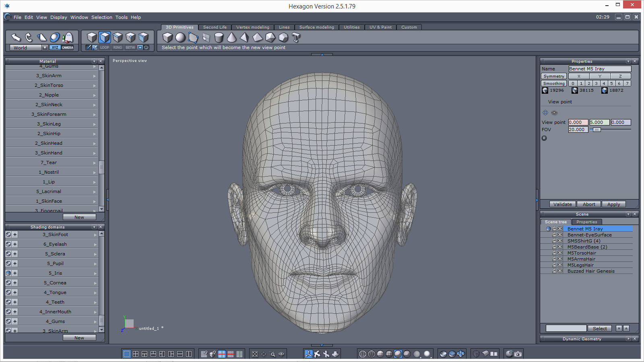Expand the 2_SkinTorso material arrow
The width and height of the screenshot is (644, 362).
pyautogui.click(x=95, y=85)
